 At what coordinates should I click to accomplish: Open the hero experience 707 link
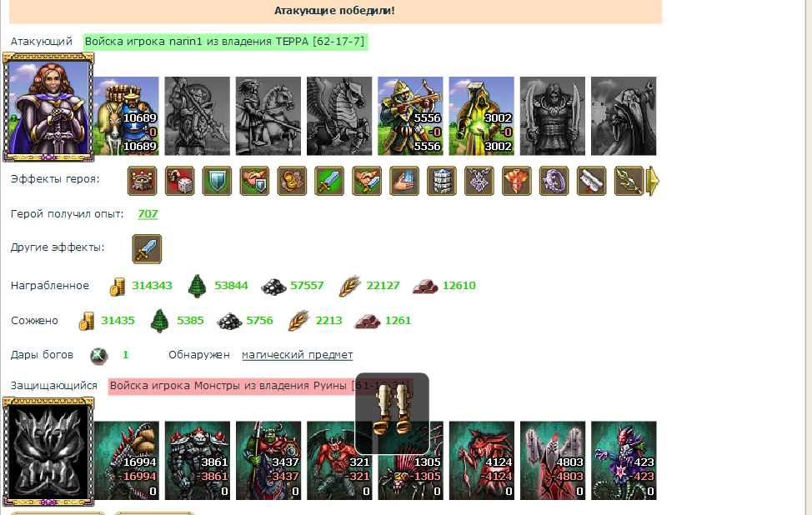[148, 214]
